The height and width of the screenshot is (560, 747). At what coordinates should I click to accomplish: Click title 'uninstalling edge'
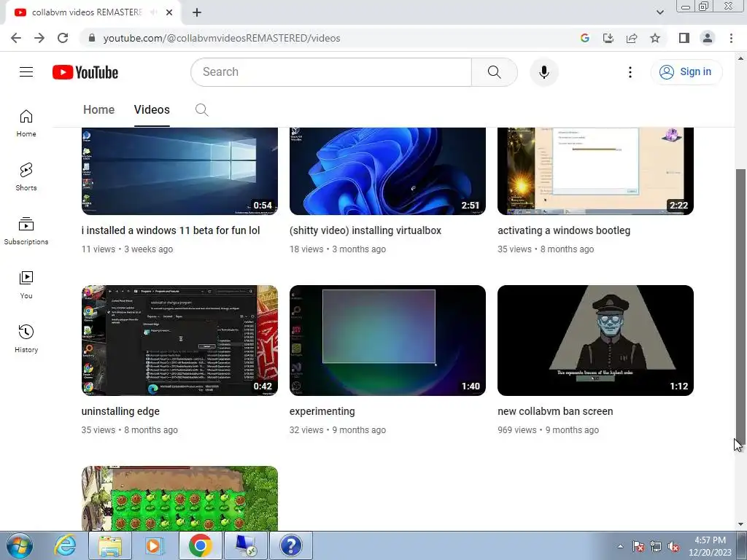tap(120, 411)
